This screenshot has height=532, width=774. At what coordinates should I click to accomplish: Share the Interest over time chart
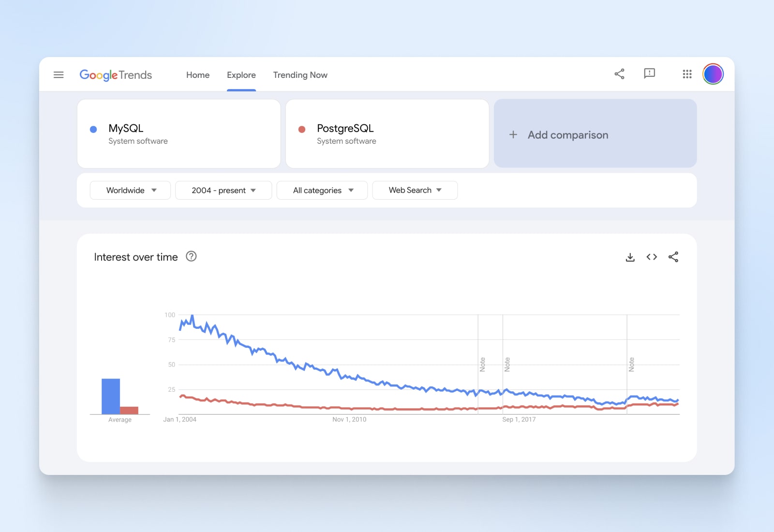(673, 257)
